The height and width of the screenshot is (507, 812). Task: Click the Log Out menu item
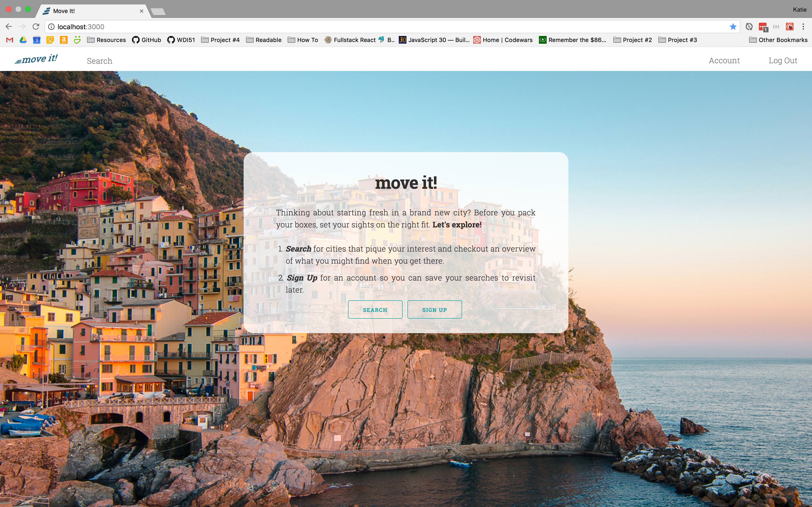pyautogui.click(x=783, y=60)
